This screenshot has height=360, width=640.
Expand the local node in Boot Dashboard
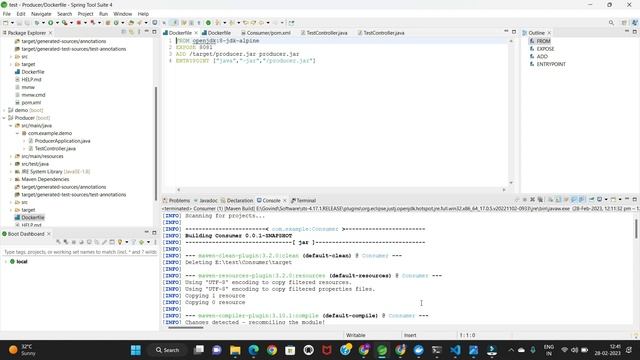[x=6, y=262]
